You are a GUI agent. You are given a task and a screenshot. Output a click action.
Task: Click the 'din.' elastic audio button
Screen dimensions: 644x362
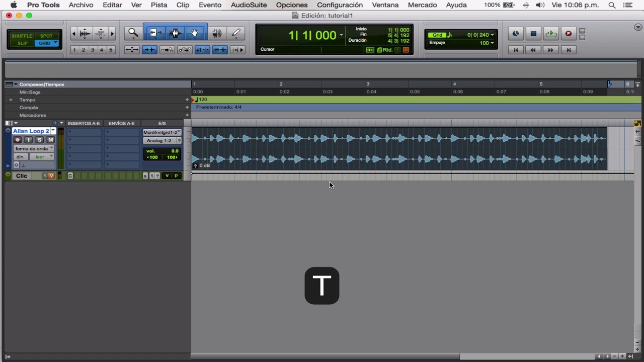(20, 157)
